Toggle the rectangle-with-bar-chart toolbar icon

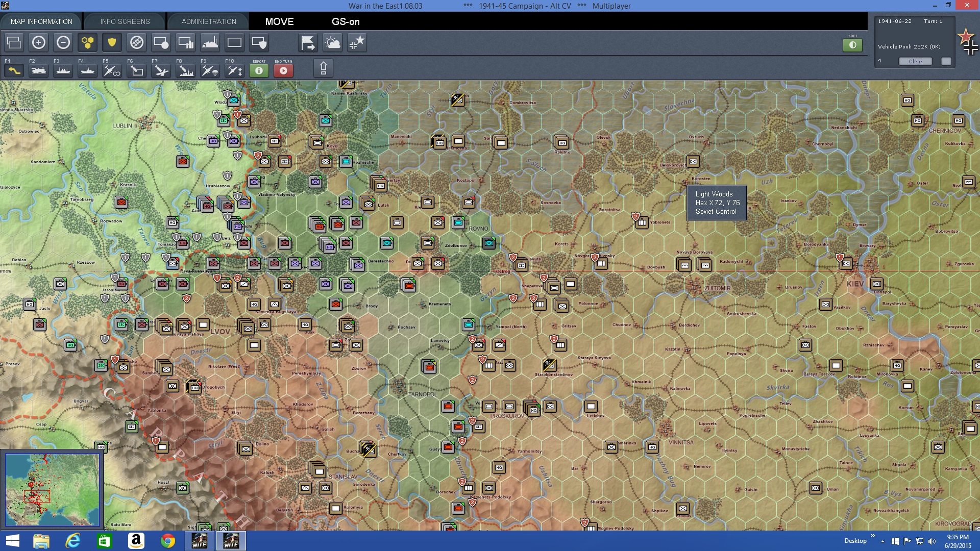click(185, 42)
